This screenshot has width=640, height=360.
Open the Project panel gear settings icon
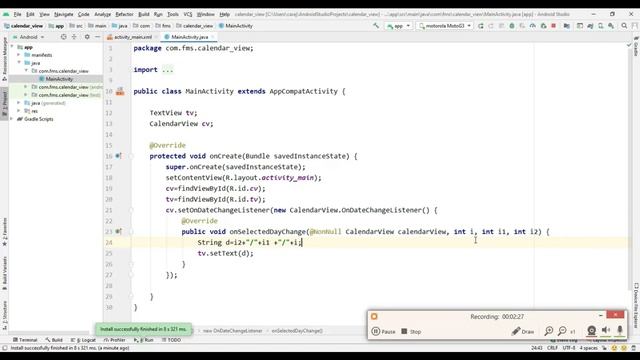click(x=87, y=37)
